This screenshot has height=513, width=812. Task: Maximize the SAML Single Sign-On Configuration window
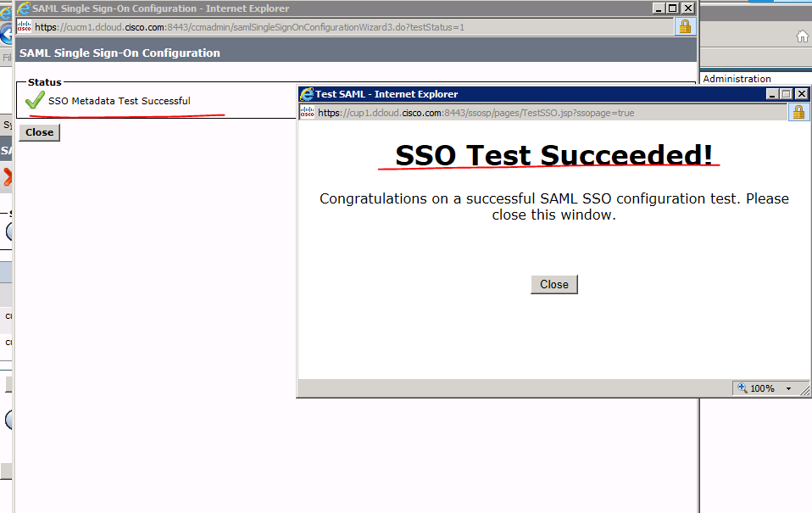[672, 8]
